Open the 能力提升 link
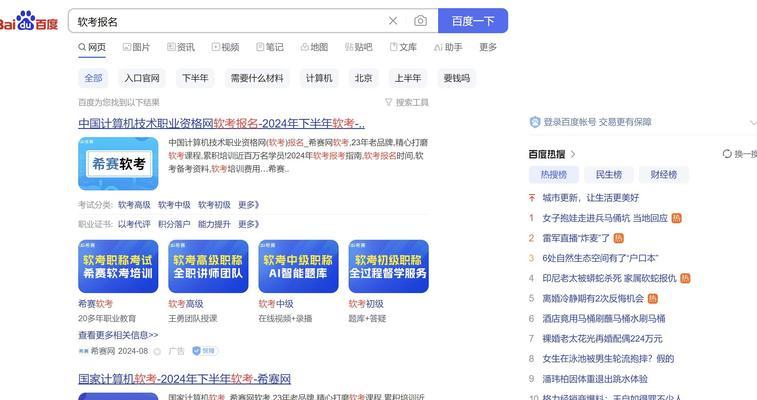 [x=214, y=224]
